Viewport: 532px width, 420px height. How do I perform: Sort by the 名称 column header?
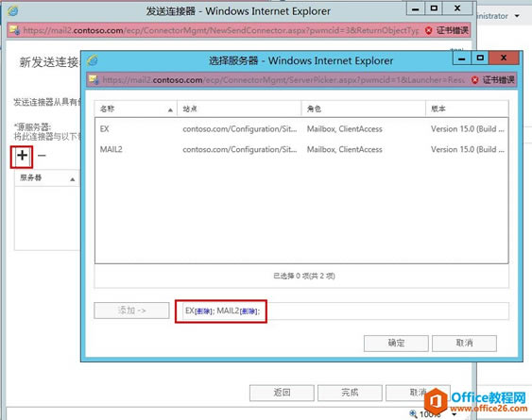[136, 109]
